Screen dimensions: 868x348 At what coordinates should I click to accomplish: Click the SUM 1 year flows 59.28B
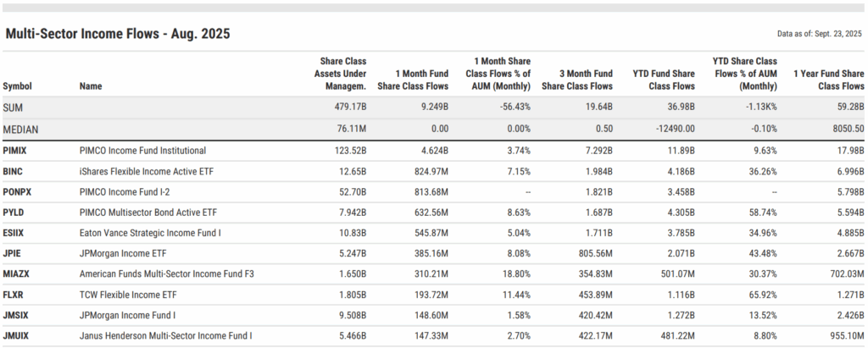coord(850,108)
